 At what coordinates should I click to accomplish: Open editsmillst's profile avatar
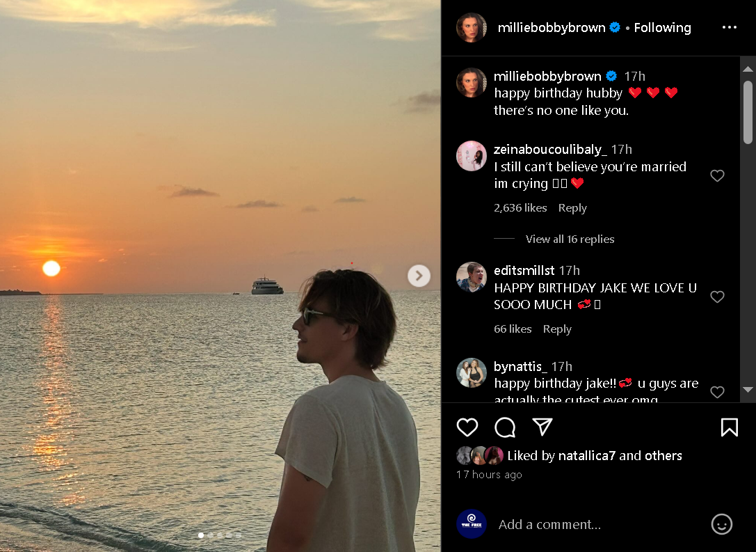471,277
